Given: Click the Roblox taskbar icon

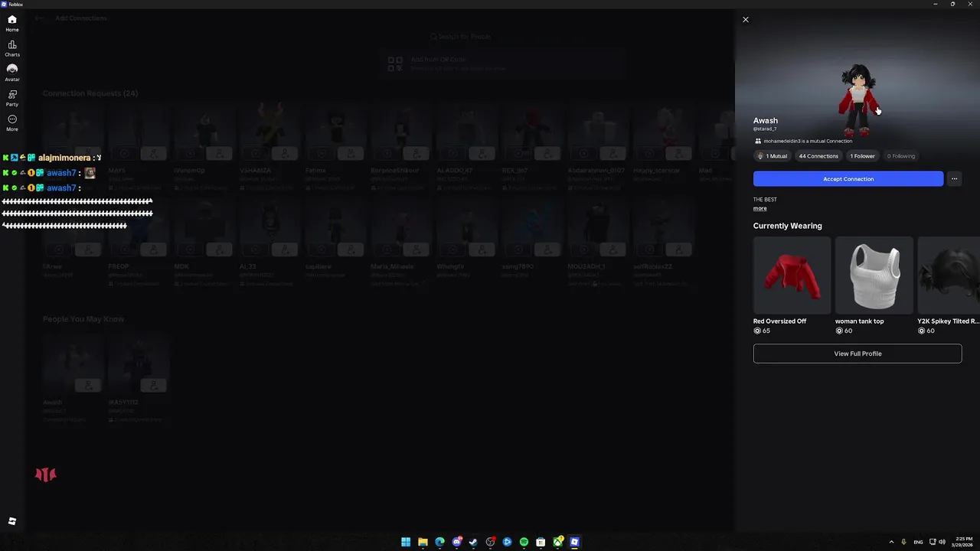Looking at the screenshot, I should click(x=574, y=542).
